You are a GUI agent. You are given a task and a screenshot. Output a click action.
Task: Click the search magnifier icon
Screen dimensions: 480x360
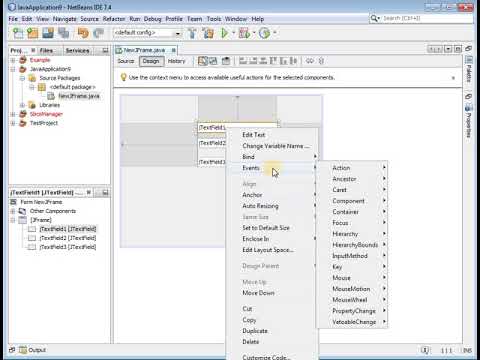[374, 18]
